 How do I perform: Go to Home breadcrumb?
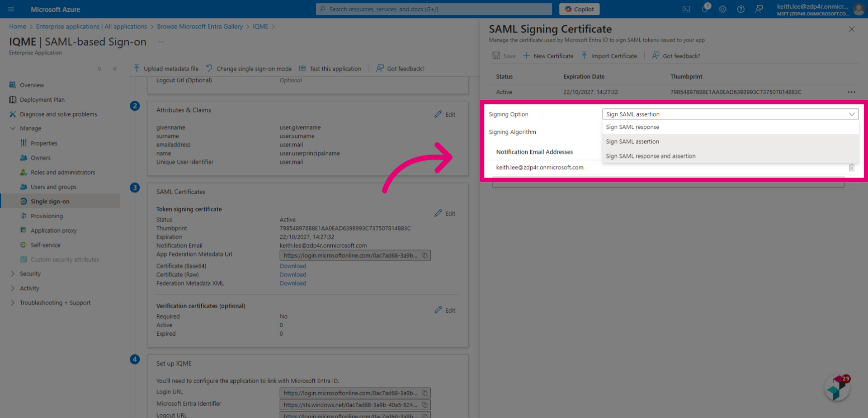tap(18, 27)
